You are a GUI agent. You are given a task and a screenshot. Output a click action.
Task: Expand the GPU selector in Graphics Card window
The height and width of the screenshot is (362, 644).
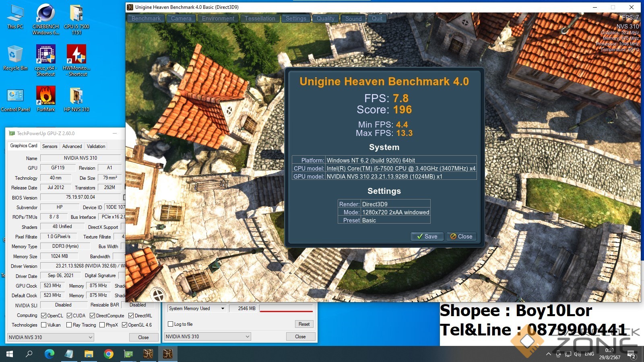(x=50, y=337)
